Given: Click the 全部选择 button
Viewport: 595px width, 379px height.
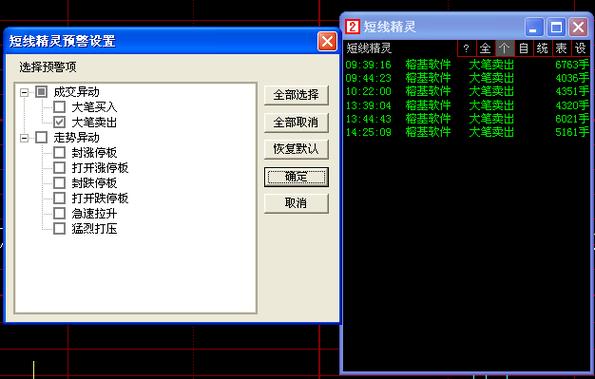Looking at the screenshot, I should (x=296, y=95).
